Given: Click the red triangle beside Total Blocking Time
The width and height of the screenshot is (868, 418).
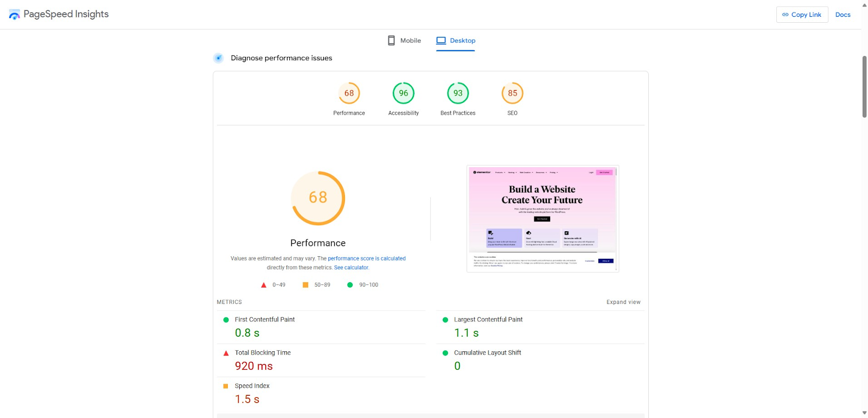Looking at the screenshot, I should 226,353.
